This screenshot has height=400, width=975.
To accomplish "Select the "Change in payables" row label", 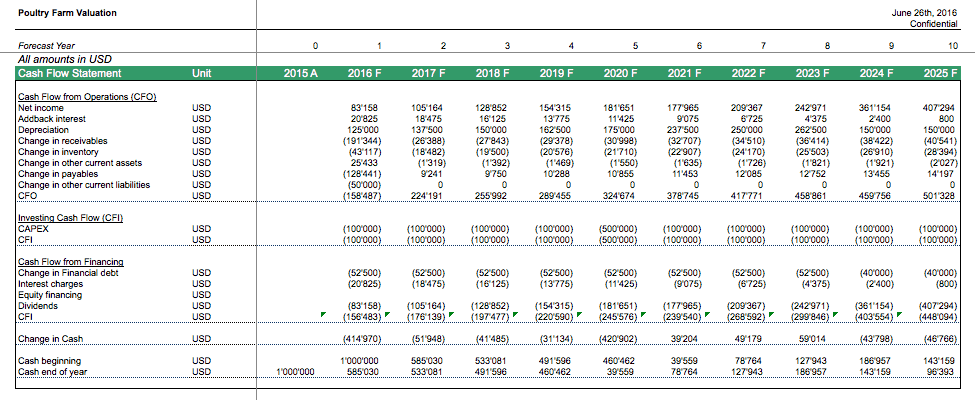I will click(58, 174).
